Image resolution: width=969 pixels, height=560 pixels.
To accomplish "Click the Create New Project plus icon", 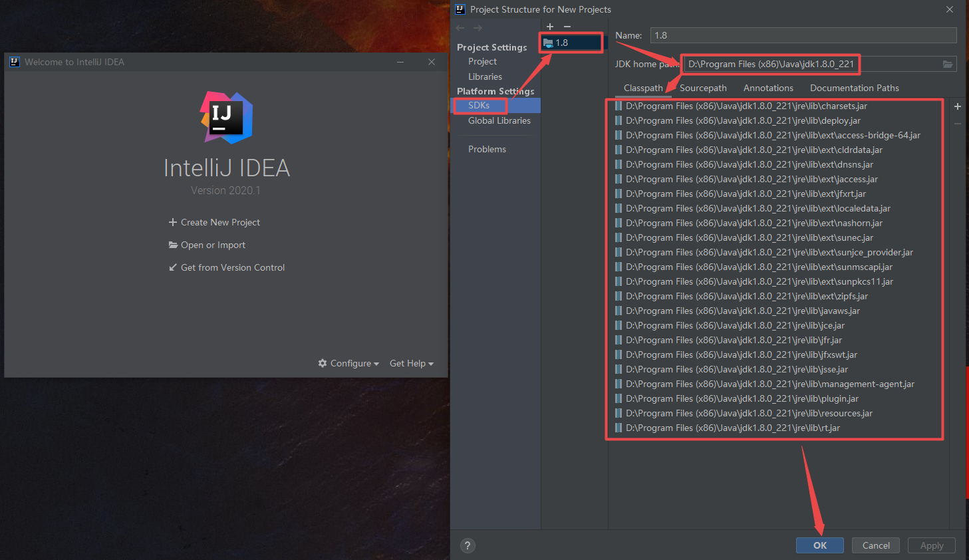I will 173,222.
